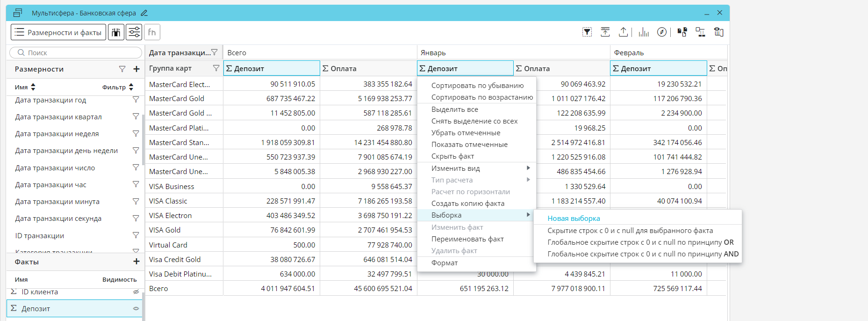Click the Поиск search field
Viewport: 868px width, 321px height.
coord(76,53)
